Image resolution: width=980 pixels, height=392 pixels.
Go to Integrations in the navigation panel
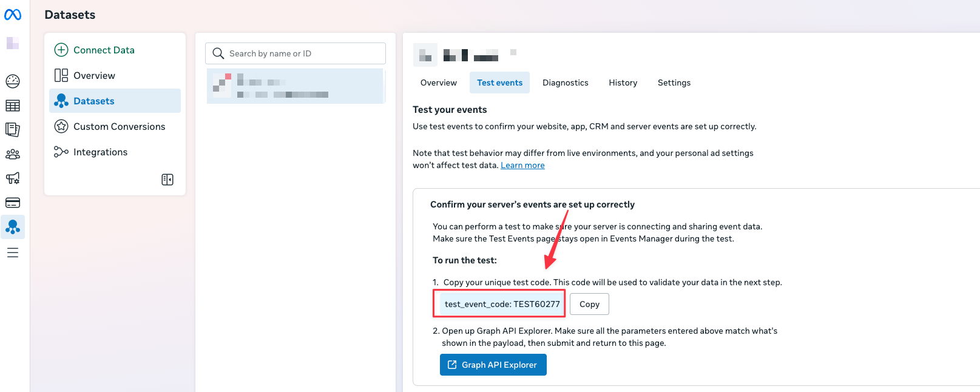pyautogui.click(x=100, y=152)
